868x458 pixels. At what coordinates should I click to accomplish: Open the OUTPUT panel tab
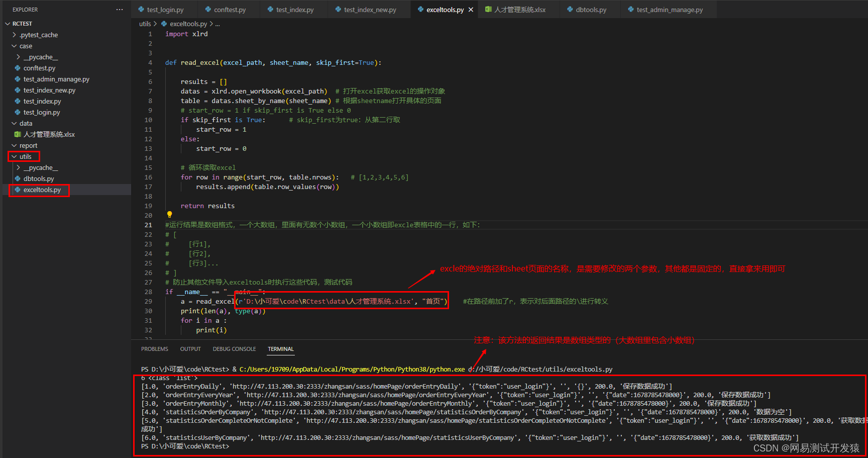click(190, 349)
